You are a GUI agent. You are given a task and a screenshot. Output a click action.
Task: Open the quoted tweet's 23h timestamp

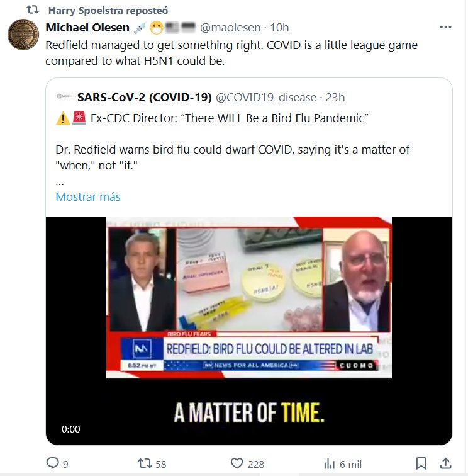coord(335,97)
